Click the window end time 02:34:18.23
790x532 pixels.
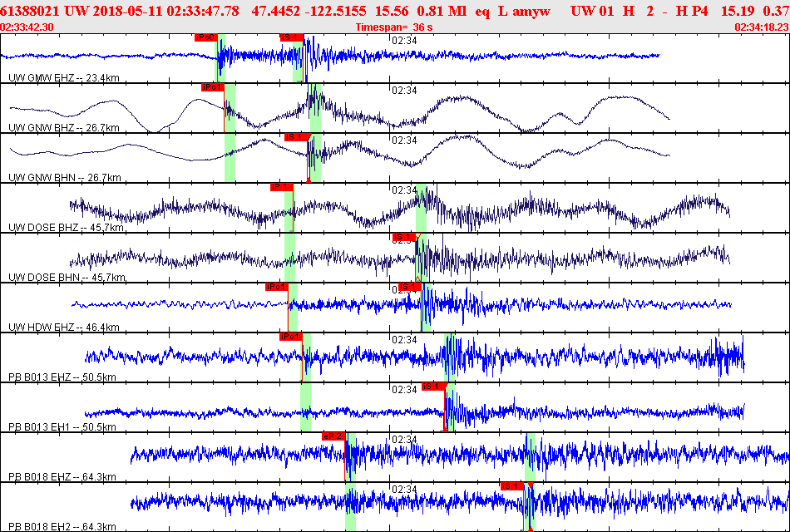[762, 27]
